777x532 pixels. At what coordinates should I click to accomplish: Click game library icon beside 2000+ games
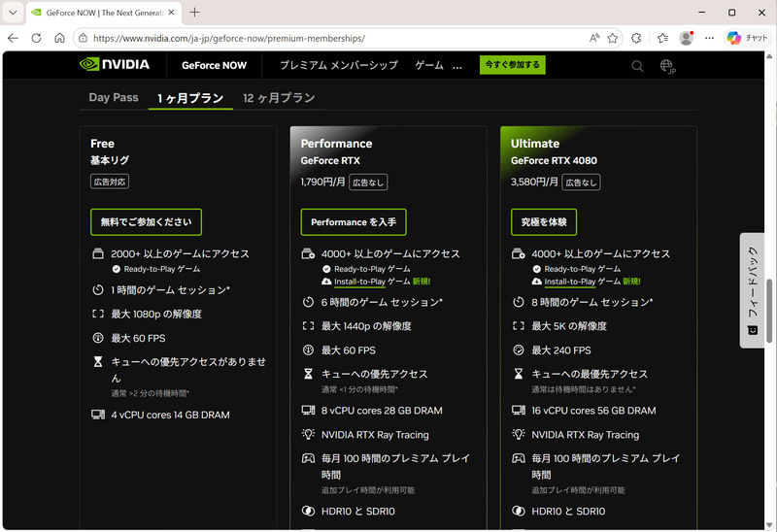(98, 253)
